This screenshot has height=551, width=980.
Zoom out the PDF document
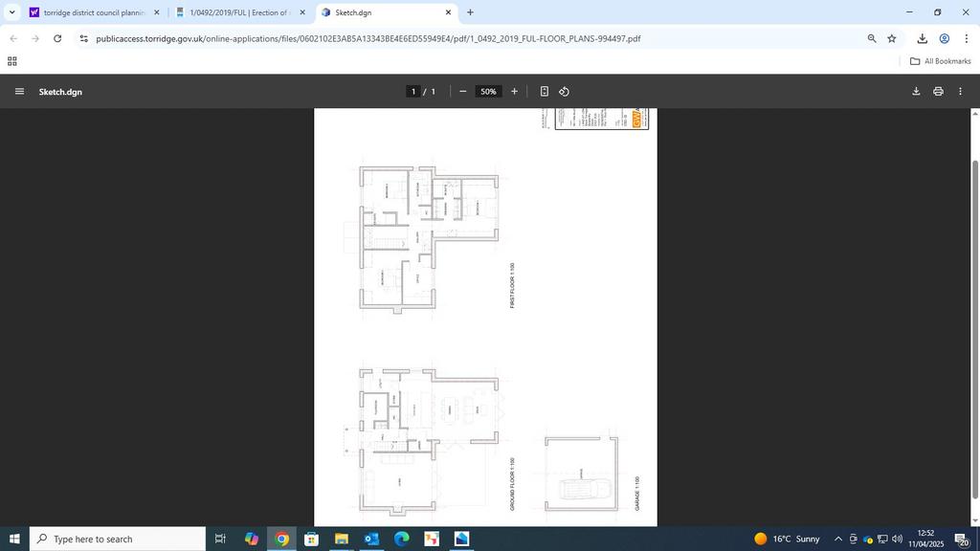(462, 91)
